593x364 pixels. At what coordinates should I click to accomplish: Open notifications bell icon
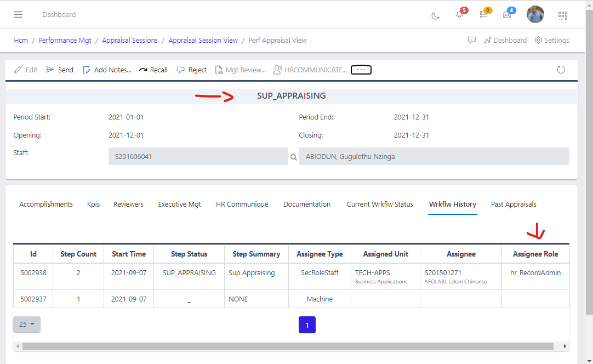point(460,15)
